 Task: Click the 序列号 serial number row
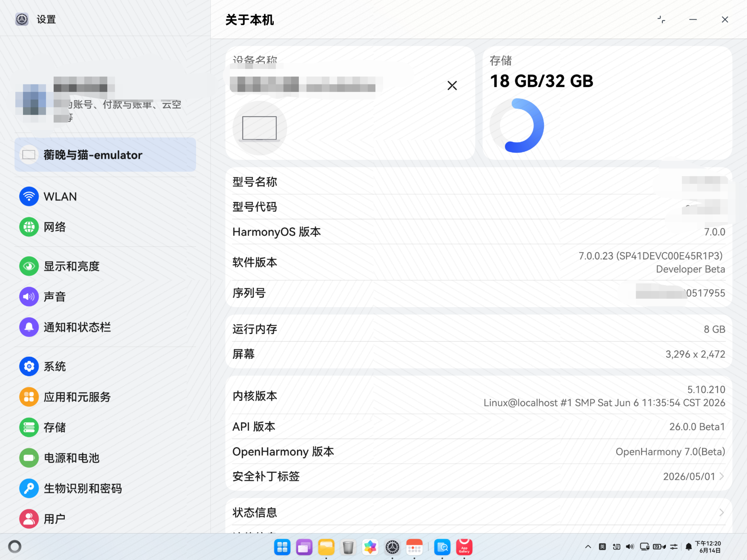(x=478, y=293)
